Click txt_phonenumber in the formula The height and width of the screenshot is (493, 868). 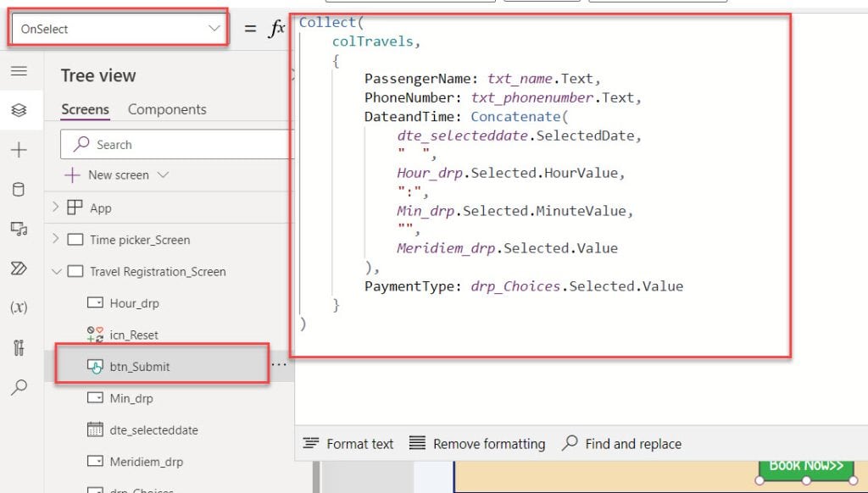coord(532,97)
